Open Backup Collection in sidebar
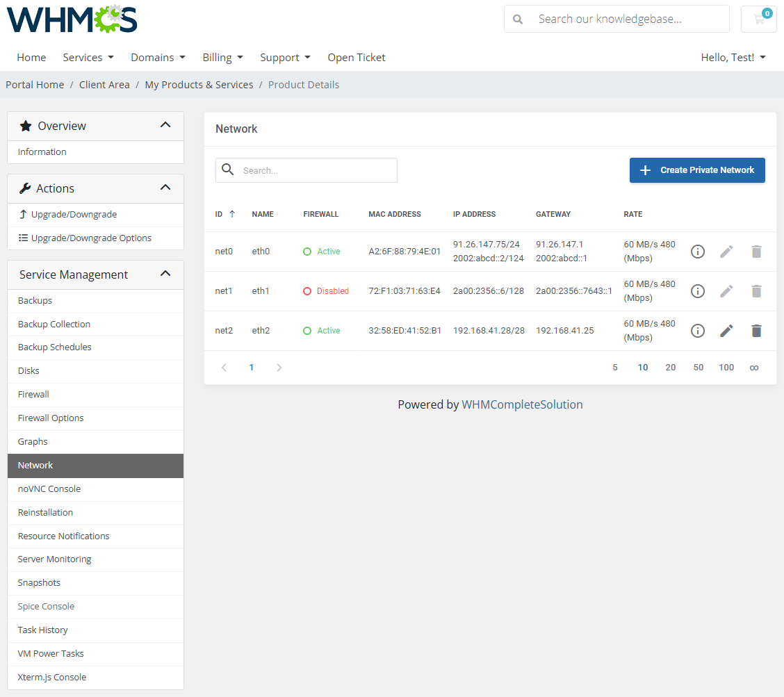Viewport: 784px width, 697px height. pyautogui.click(x=95, y=325)
